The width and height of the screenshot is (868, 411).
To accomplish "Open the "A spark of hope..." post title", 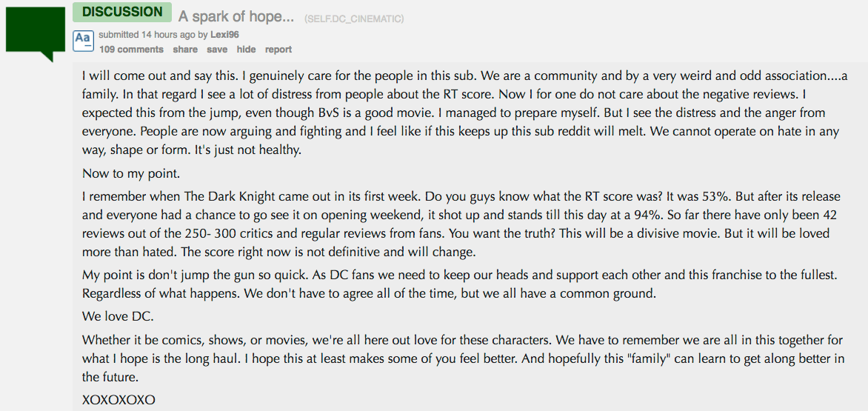I will pos(236,16).
